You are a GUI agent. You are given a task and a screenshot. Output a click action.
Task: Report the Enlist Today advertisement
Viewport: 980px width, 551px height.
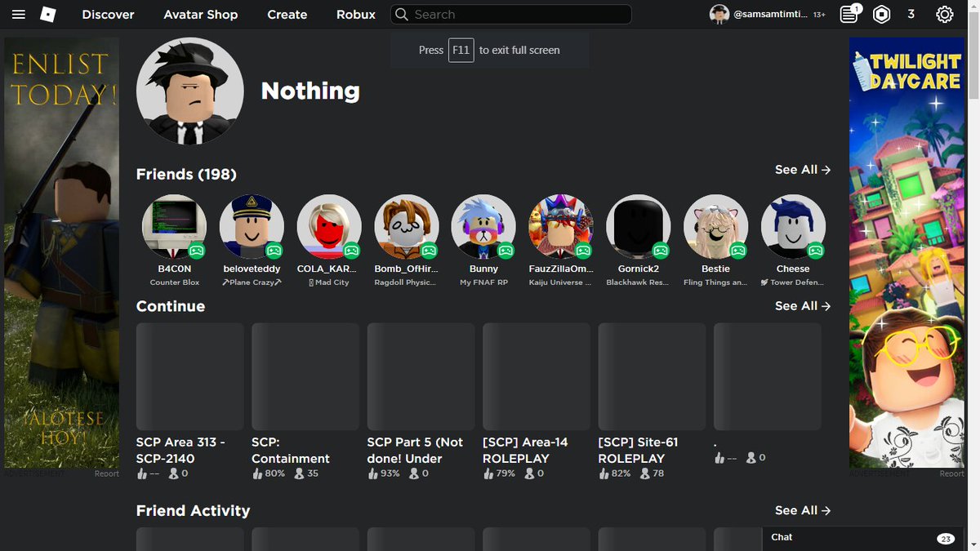point(106,473)
